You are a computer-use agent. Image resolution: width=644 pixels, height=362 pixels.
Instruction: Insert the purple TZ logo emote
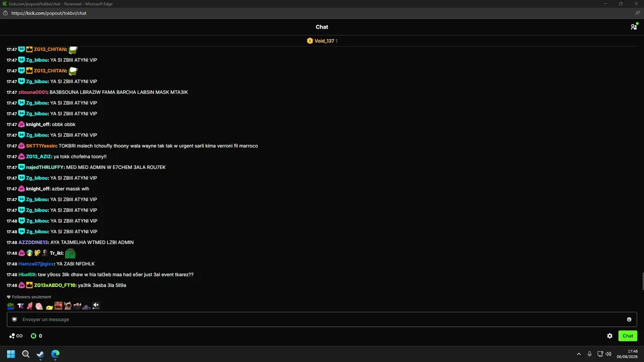point(21,306)
